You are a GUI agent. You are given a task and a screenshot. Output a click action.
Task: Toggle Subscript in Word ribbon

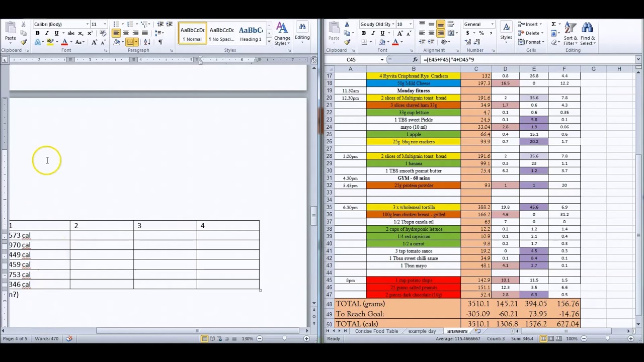point(80,33)
